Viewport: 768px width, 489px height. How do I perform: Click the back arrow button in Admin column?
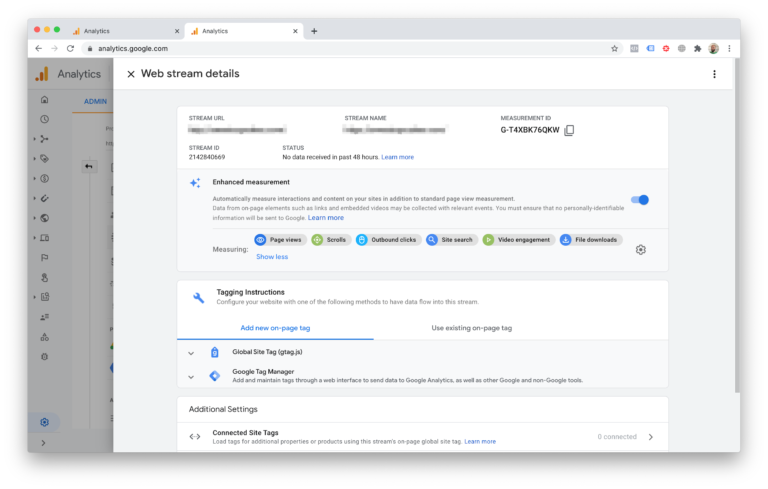click(89, 167)
